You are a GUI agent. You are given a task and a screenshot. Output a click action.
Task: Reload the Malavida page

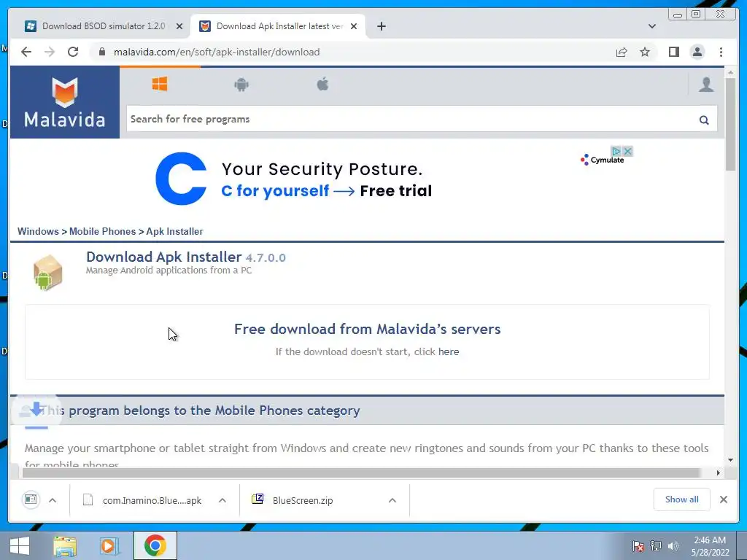click(x=73, y=52)
